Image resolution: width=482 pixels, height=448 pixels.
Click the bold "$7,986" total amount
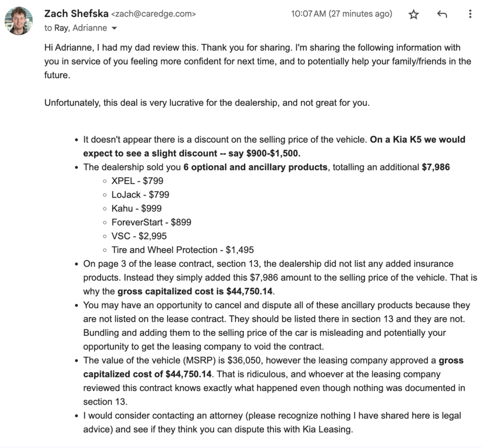pos(435,167)
